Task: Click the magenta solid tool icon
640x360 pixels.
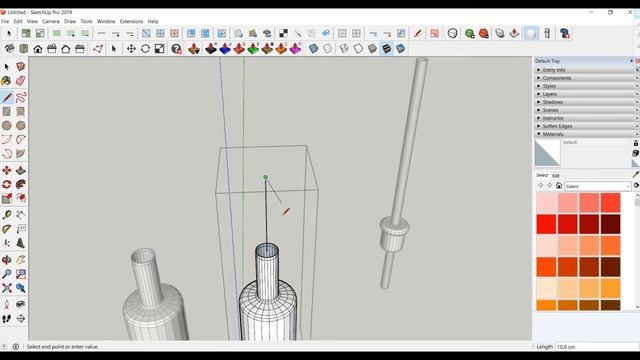Action: [295, 49]
